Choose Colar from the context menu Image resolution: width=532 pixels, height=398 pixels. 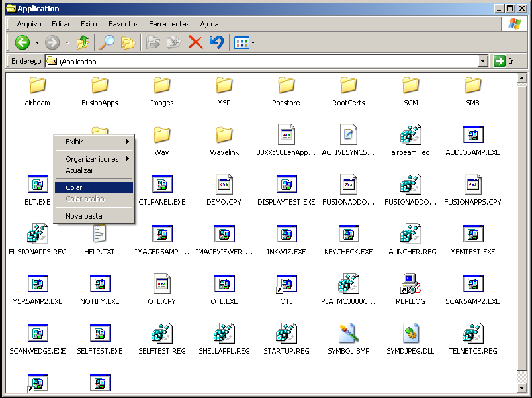point(94,187)
